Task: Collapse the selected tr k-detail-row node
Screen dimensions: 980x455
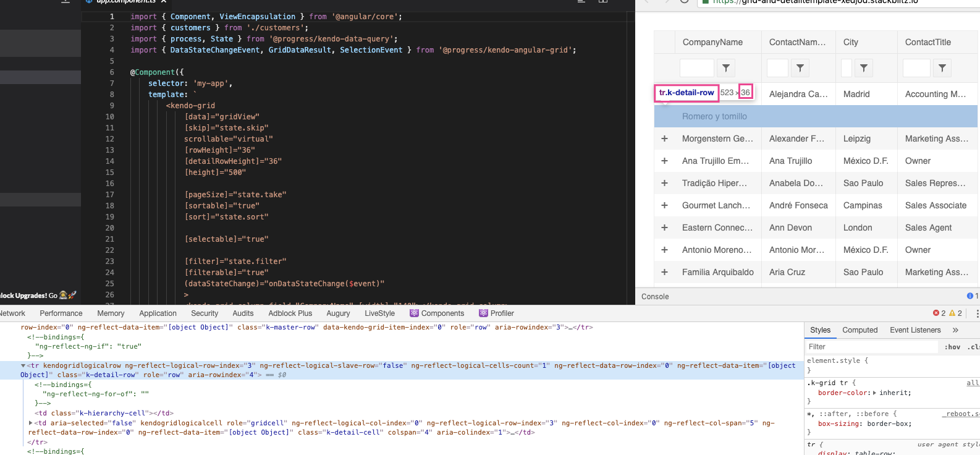Action: [x=23, y=366]
